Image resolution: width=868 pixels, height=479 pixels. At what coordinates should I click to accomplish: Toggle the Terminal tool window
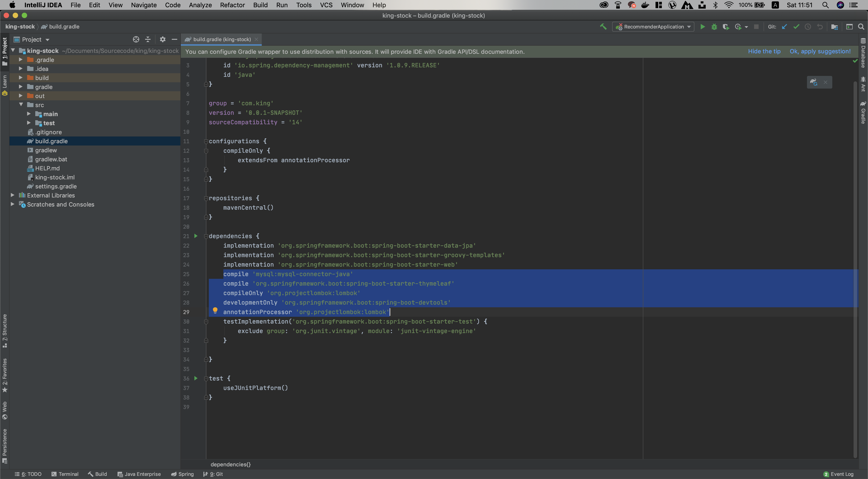tap(65, 474)
